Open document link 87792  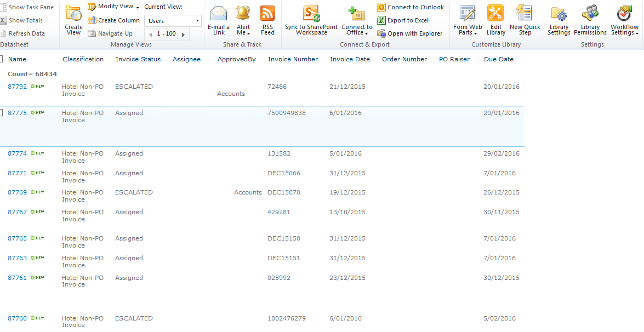[17, 87]
